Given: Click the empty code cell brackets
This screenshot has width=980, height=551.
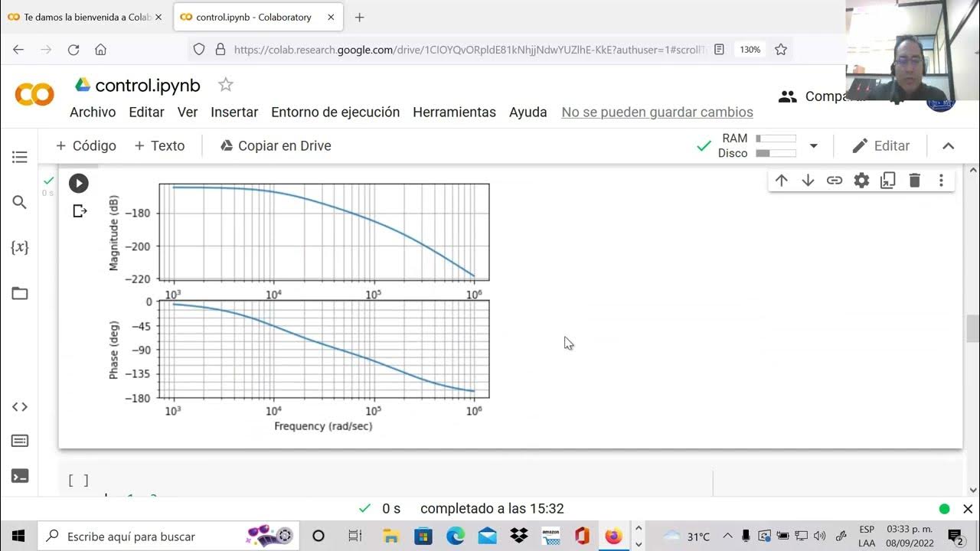Looking at the screenshot, I should pos(78,480).
